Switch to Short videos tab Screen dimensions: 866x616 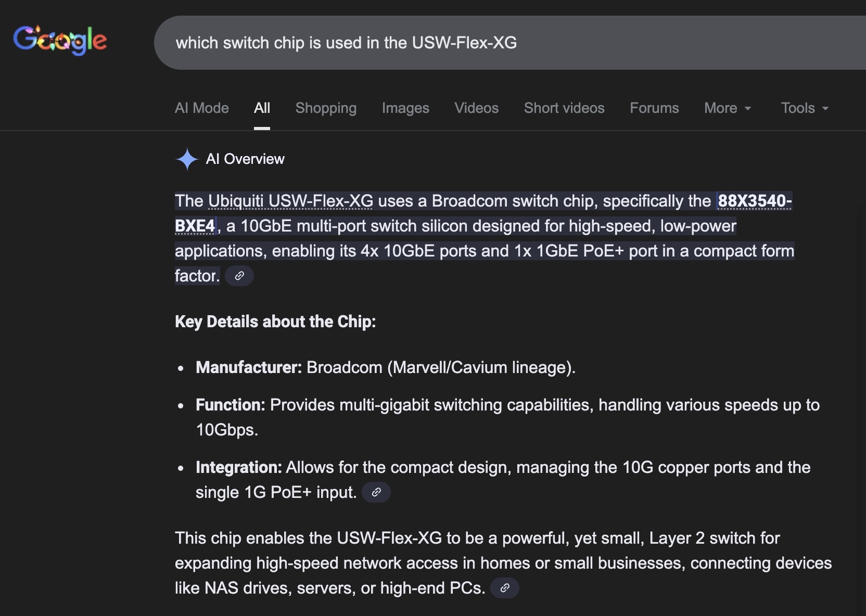pyautogui.click(x=564, y=108)
